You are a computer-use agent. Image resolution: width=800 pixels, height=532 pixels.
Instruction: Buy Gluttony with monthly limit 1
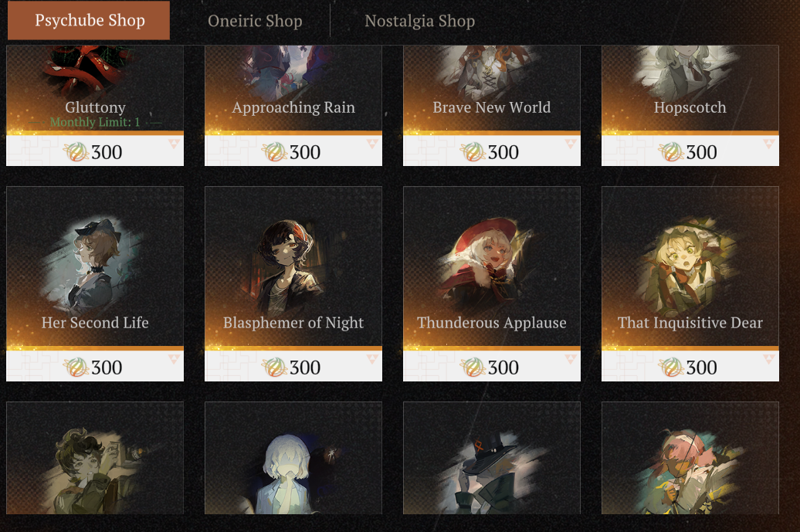tap(95, 106)
